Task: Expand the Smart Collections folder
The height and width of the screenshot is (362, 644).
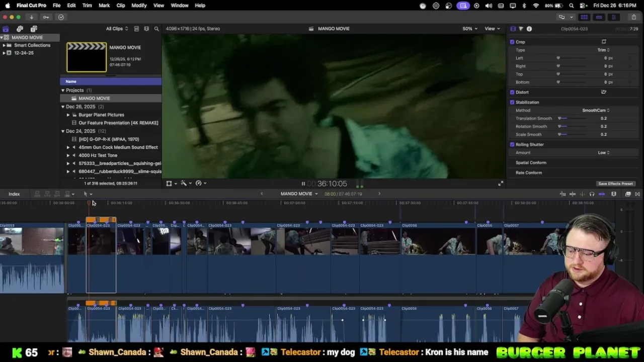Action: (4, 45)
